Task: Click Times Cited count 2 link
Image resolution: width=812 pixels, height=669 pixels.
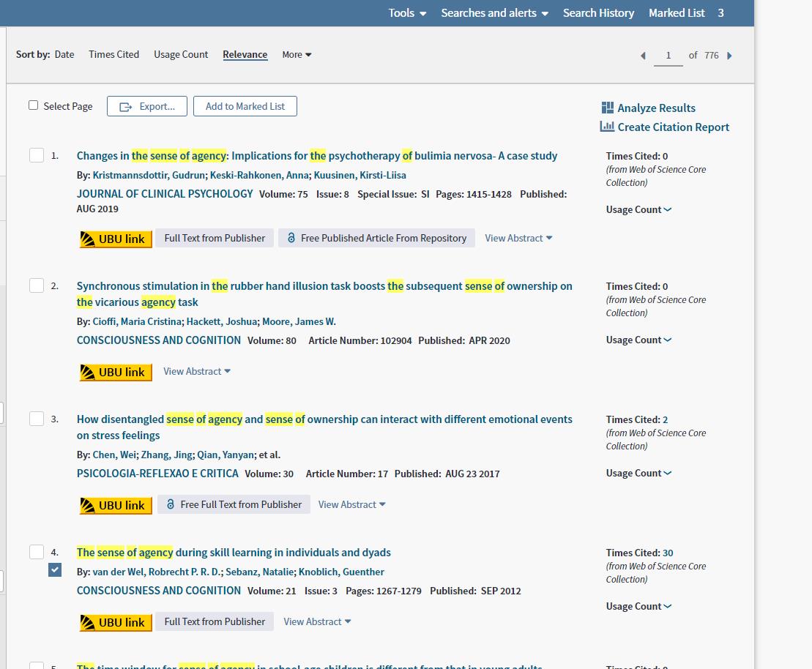Action: click(x=665, y=419)
